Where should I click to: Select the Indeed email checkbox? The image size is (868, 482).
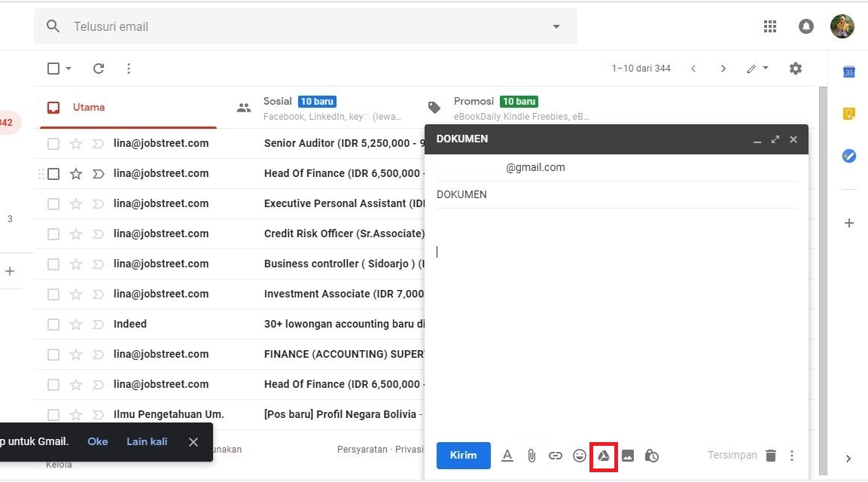click(53, 324)
